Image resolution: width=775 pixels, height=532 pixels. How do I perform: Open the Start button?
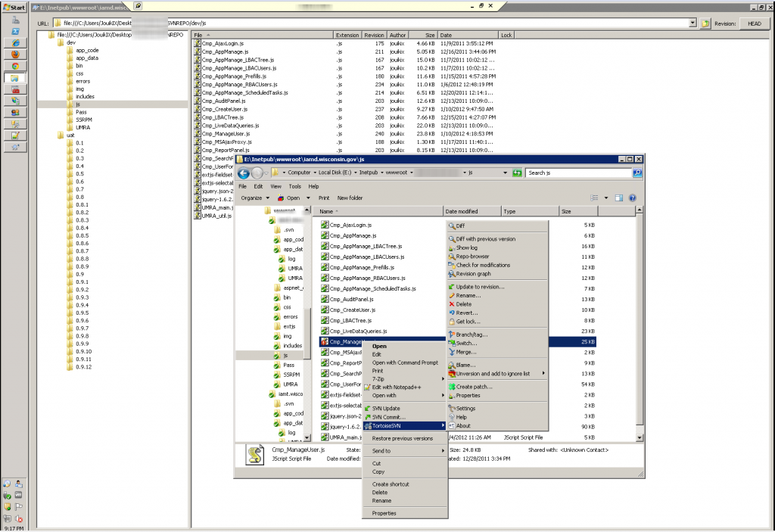point(14,8)
